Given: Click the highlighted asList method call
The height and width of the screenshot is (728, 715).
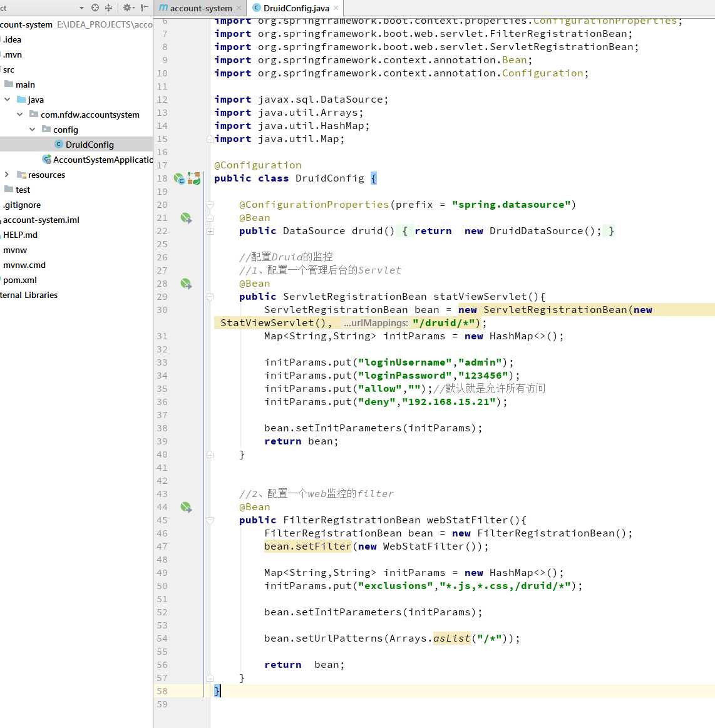Looking at the screenshot, I should click(452, 639).
